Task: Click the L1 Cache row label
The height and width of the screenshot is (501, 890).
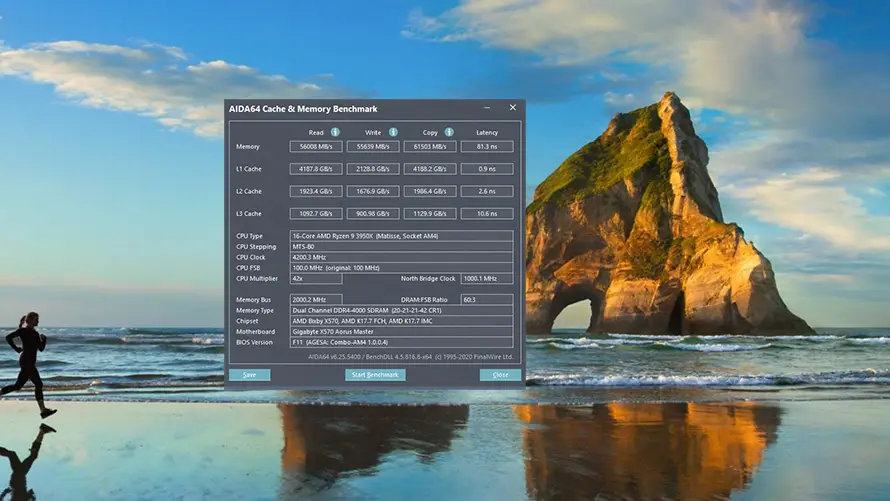Action: pos(249,169)
